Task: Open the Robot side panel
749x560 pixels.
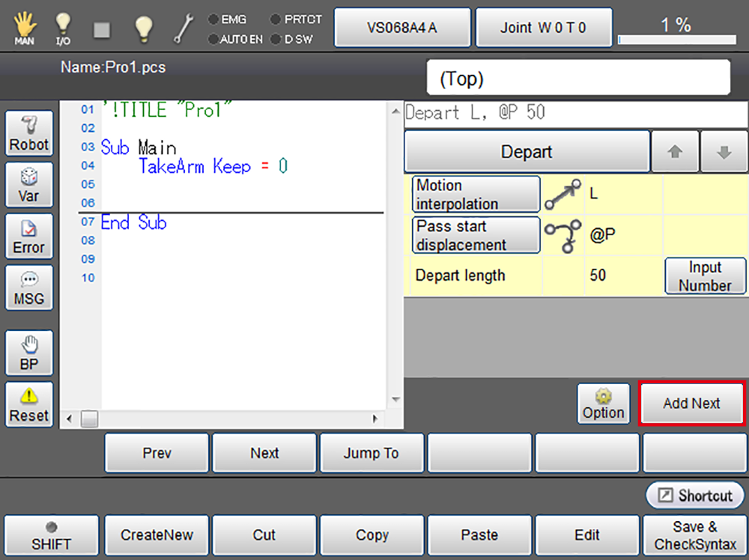Action: [x=29, y=135]
